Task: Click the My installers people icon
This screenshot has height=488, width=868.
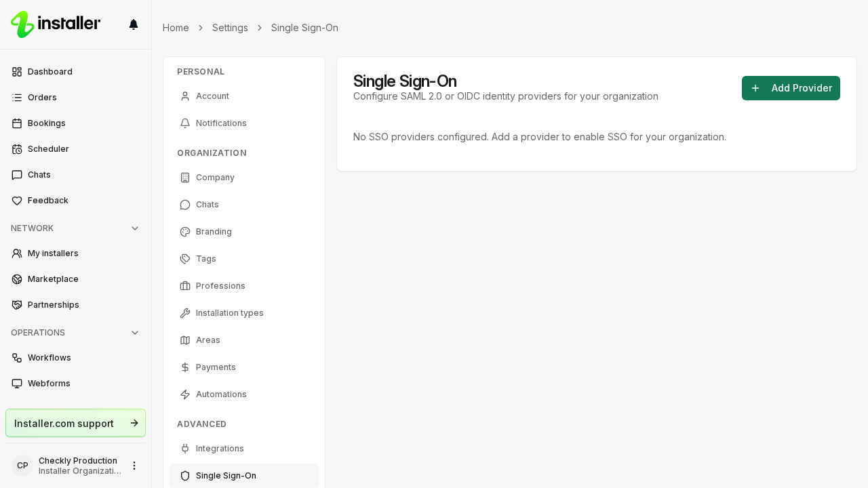Action: tap(17, 253)
